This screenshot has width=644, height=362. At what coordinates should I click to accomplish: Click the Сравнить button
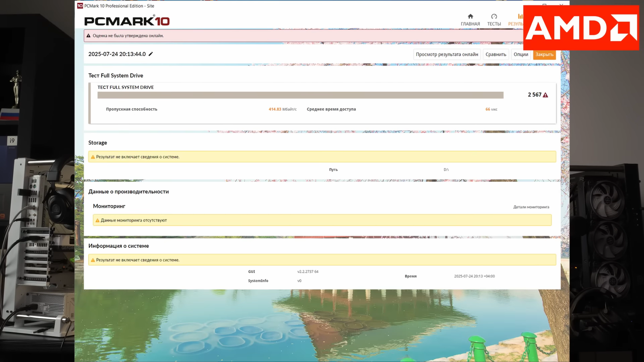point(496,54)
